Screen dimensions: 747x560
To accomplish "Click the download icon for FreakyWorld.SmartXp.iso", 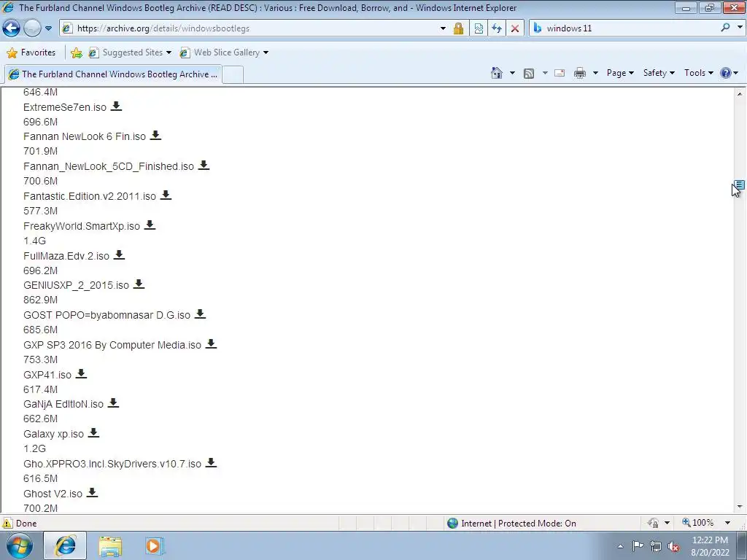I will (x=150, y=225).
